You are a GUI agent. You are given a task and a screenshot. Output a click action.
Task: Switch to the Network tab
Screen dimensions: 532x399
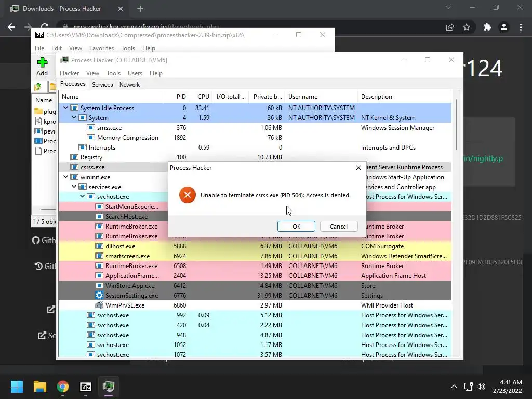129,85
